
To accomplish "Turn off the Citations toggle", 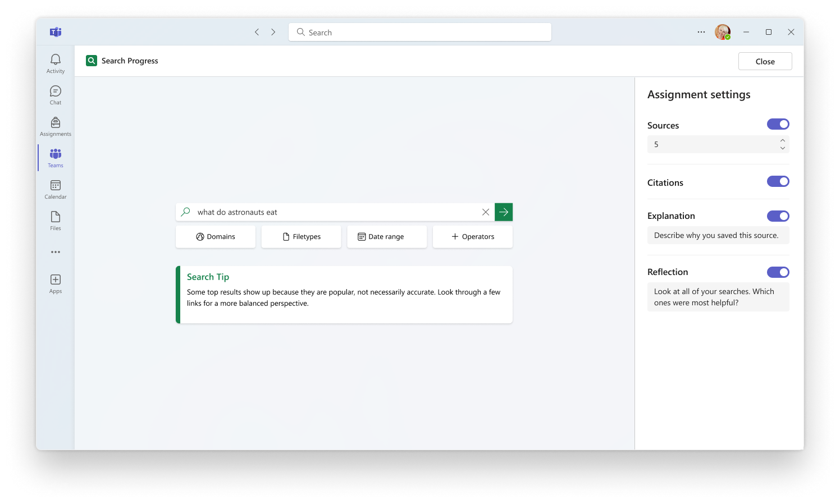I will 778,181.
